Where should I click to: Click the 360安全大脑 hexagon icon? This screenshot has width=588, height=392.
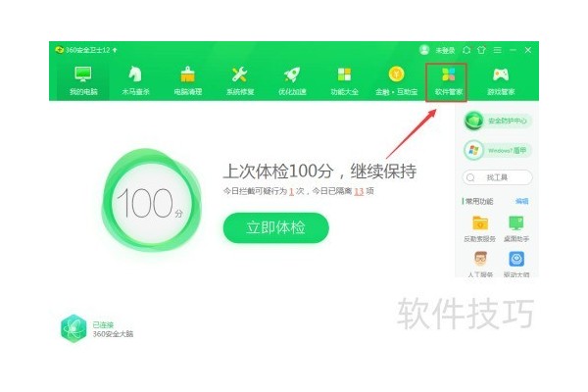click(x=73, y=328)
